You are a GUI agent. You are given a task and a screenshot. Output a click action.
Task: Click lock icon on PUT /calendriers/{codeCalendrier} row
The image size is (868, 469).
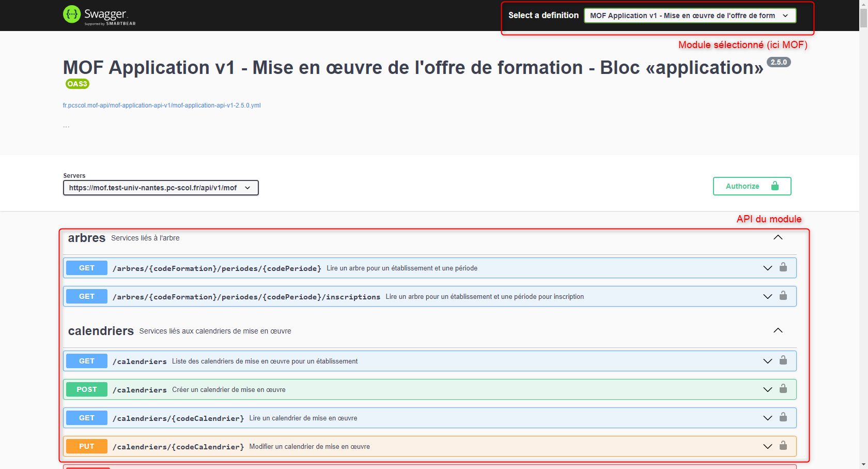(x=783, y=446)
